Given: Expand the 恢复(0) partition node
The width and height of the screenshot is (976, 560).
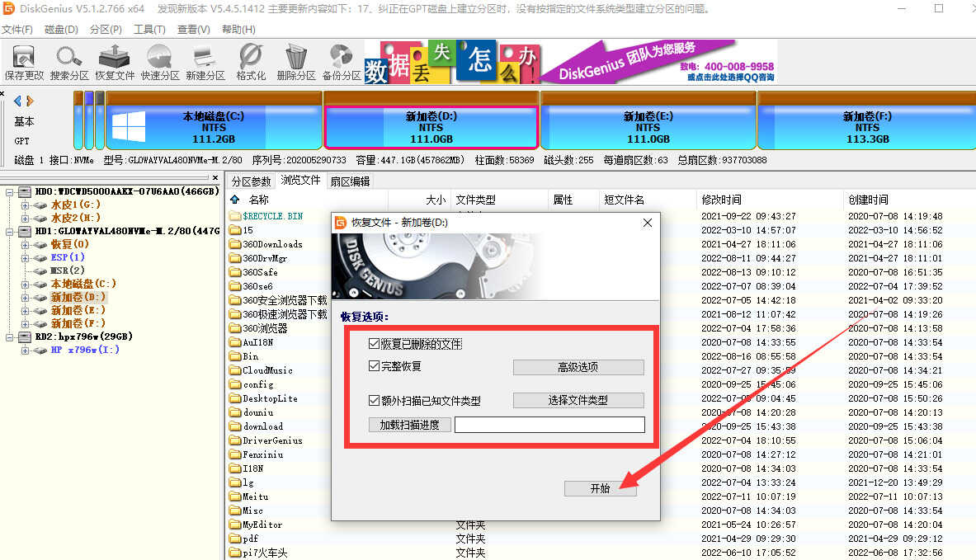Looking at the screenshot, I should (x=25, y=244).
